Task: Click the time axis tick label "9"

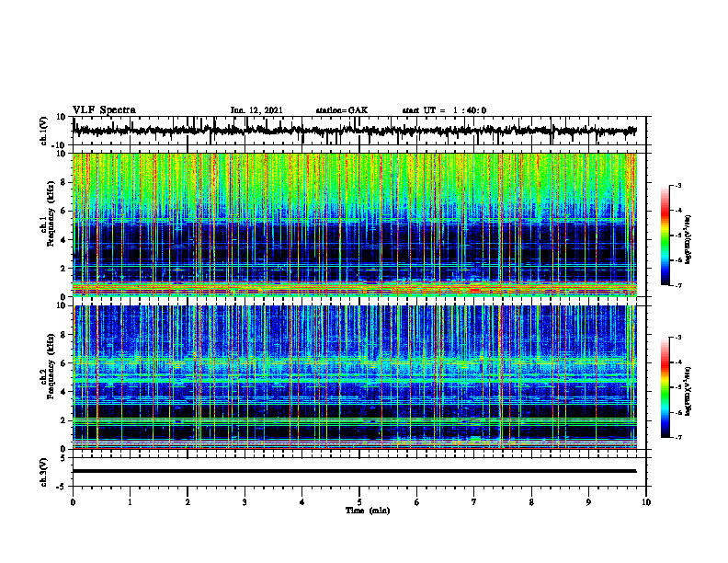Action: pyautogui.click(x=588, y=502)
